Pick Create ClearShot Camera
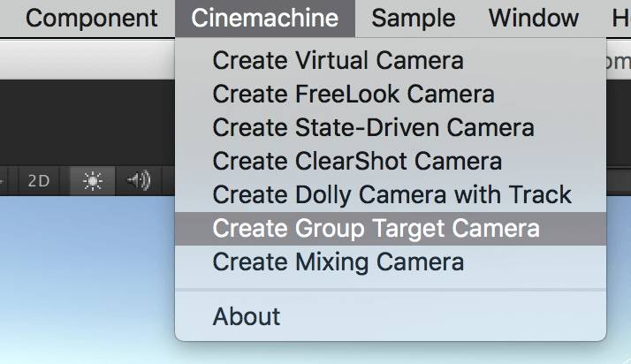The image size is (631, 364). tap(357, 161)
